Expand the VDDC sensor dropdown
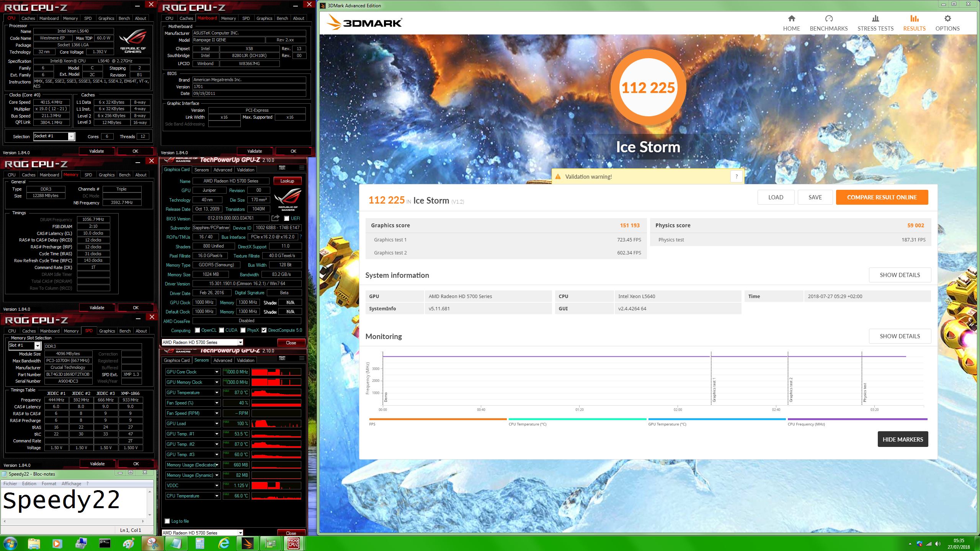This screenshot has width=980, height=551. pos(216,486)
